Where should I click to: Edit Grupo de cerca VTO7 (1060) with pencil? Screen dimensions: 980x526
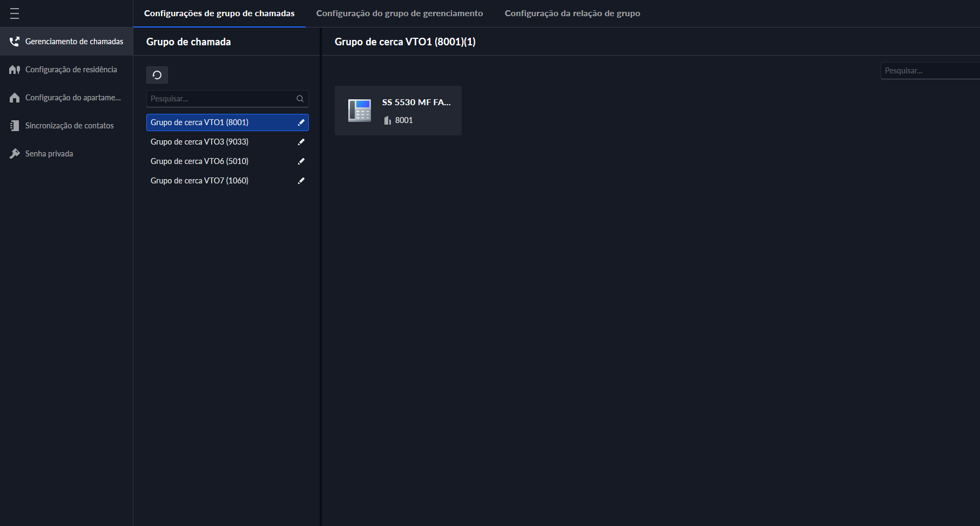pos(301,181)
